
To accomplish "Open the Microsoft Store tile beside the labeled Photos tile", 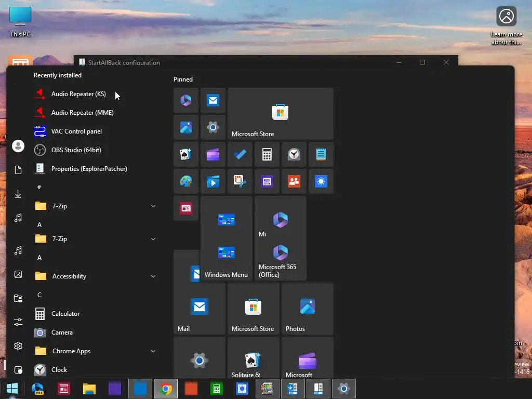I will coord(254,309).
